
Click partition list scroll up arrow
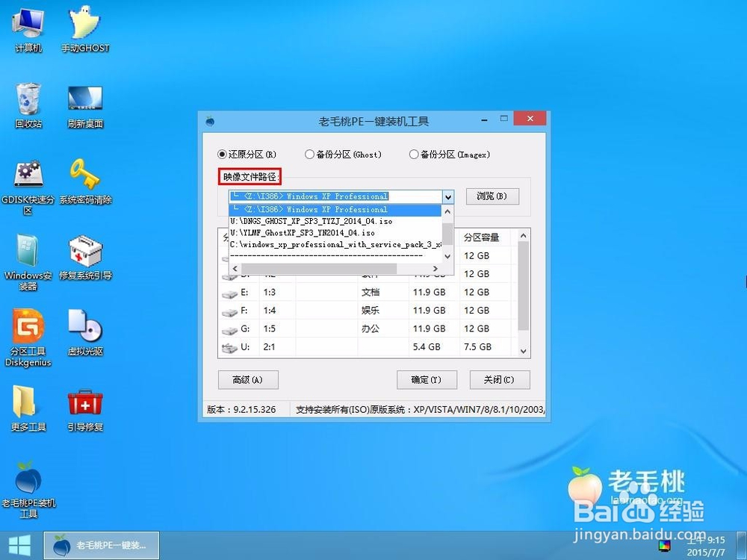tap(523, 236)
